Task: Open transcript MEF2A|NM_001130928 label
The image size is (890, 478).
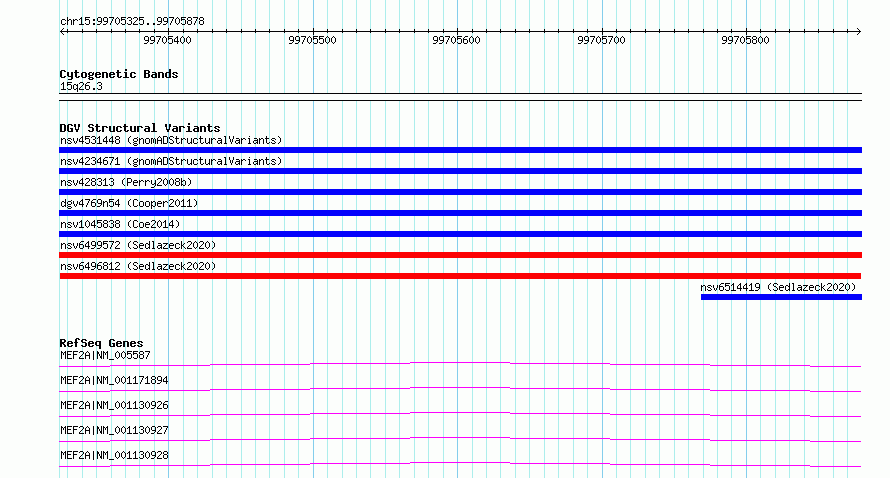Action: 114,455
